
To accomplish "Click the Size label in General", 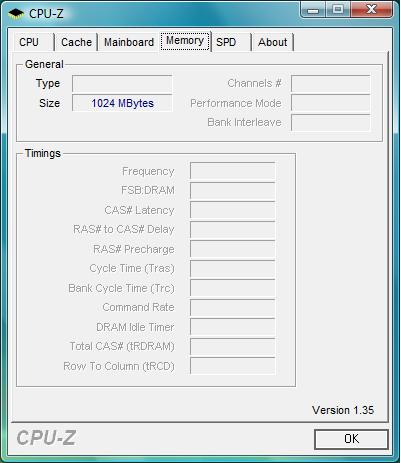I will (x=49, y=103).
